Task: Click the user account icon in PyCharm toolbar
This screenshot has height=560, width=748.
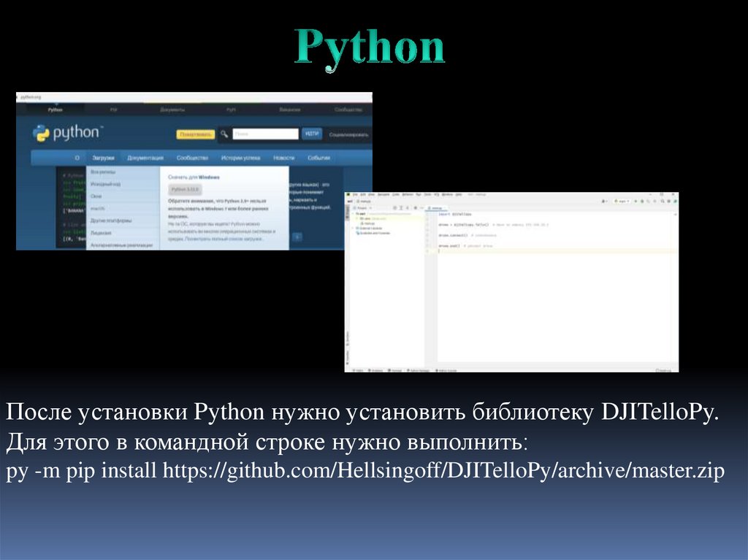Action: tap(604, 202)
